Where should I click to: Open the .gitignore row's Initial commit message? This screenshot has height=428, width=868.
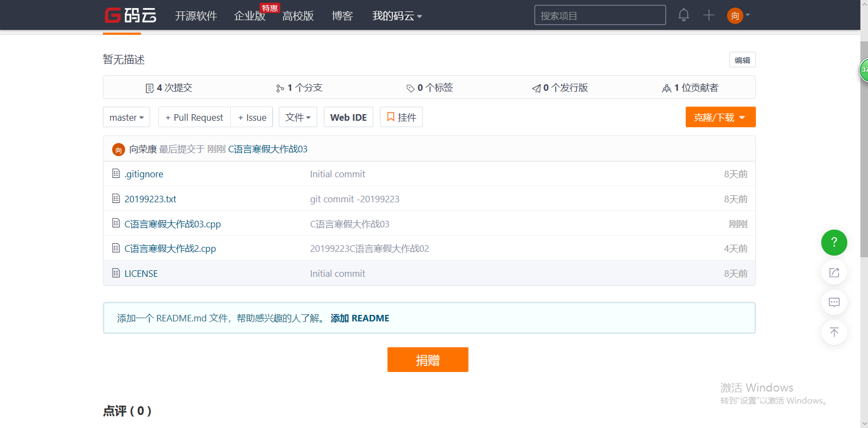pyautogui.click(x=337, y=174)
